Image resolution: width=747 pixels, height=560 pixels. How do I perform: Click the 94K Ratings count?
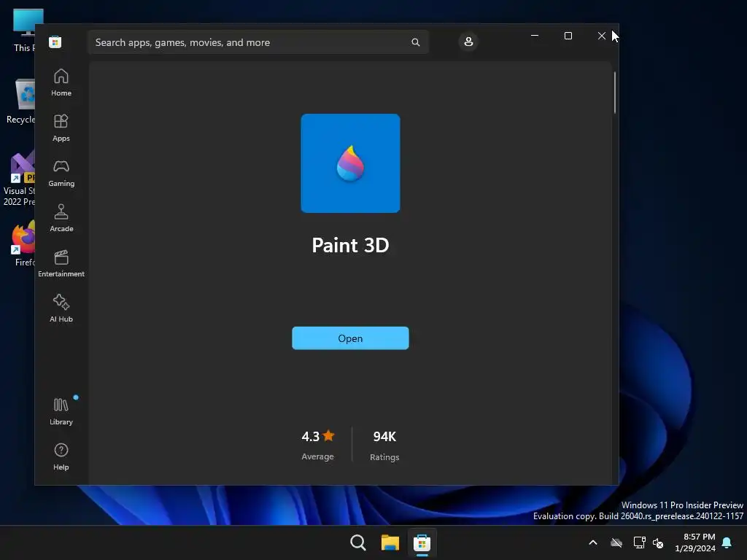click(x=384, y=446)
